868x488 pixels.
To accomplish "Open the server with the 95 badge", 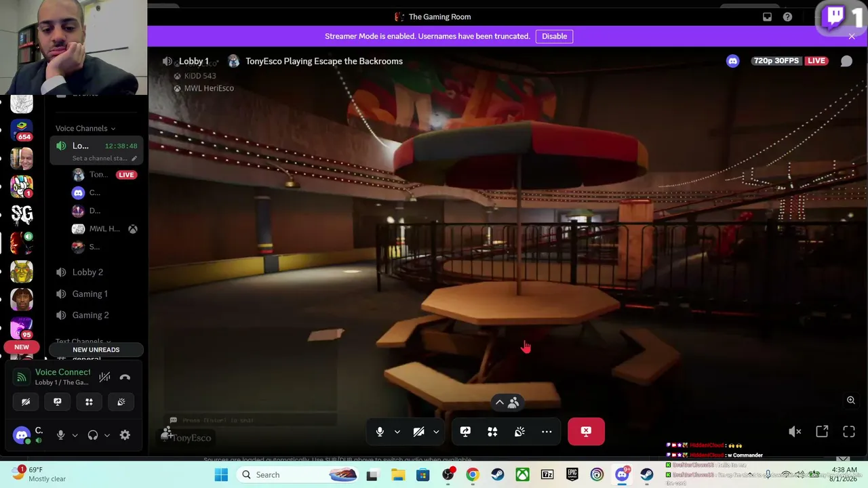I will click(22, 327).
